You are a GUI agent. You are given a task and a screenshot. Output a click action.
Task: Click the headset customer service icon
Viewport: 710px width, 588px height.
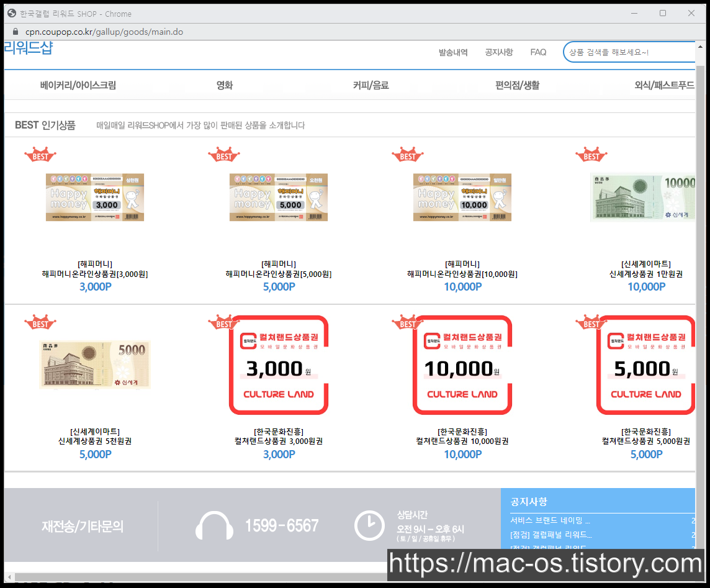(214, 525)
